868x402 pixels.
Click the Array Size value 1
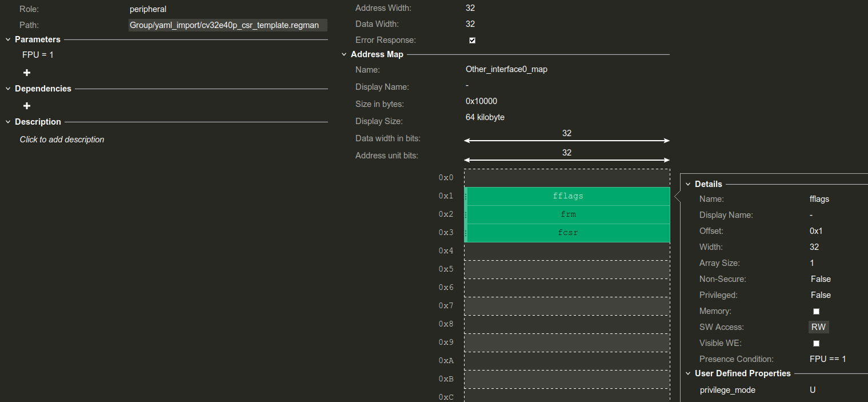(812, 263)
